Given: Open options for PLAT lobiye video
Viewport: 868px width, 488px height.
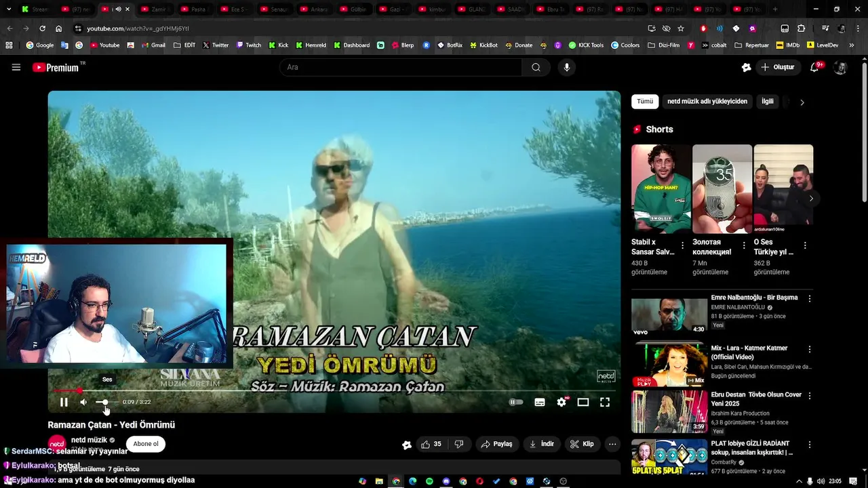Looking at the screenshot, I should (809, 445).
